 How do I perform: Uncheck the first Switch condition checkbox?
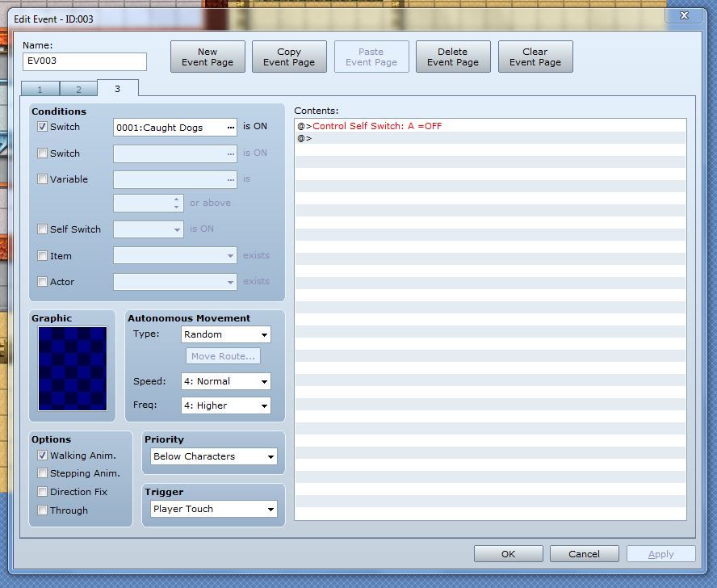tap(43, 127)
